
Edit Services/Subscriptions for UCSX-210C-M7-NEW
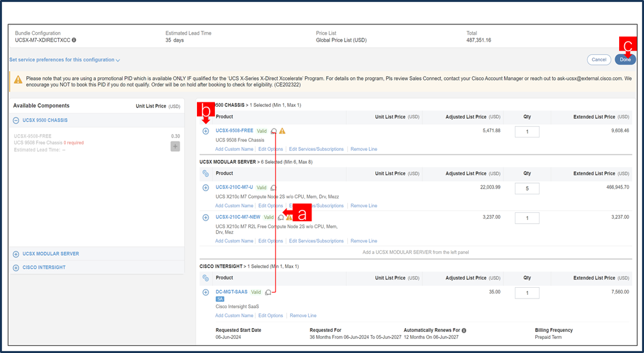click(x=317, y=241)
